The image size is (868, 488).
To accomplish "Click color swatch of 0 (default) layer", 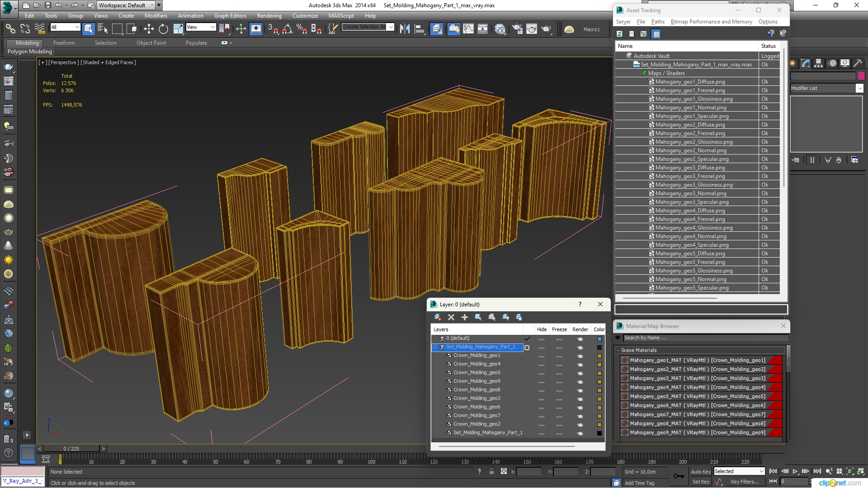I will pyautogui.click(x=599, y=339).
